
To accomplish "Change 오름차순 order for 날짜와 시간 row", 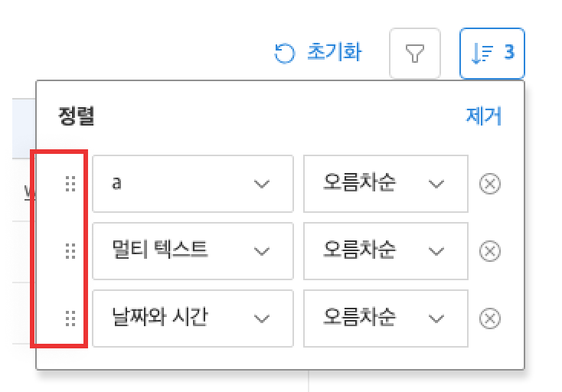I will (385, 318).
